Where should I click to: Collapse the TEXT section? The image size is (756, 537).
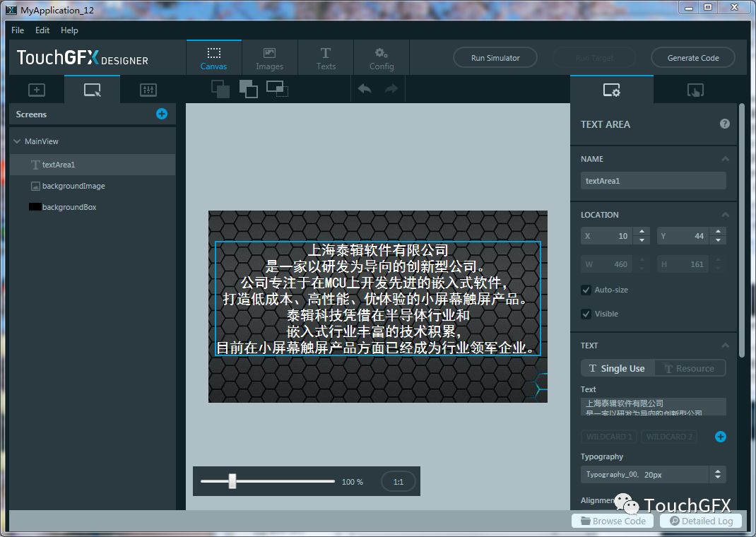click(725, 346)
